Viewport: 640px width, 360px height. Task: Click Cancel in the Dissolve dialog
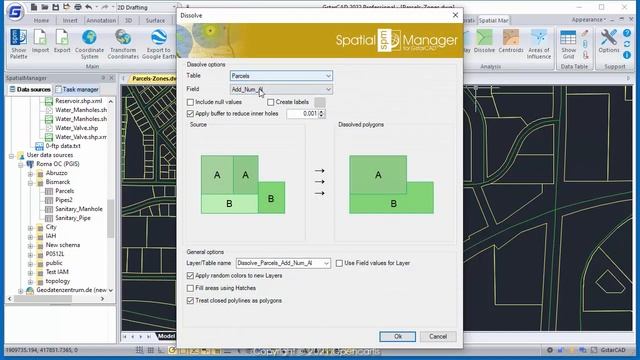coord(438,336)
